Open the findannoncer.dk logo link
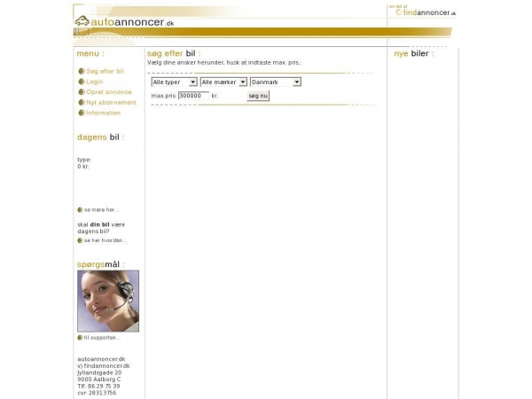 426,12
